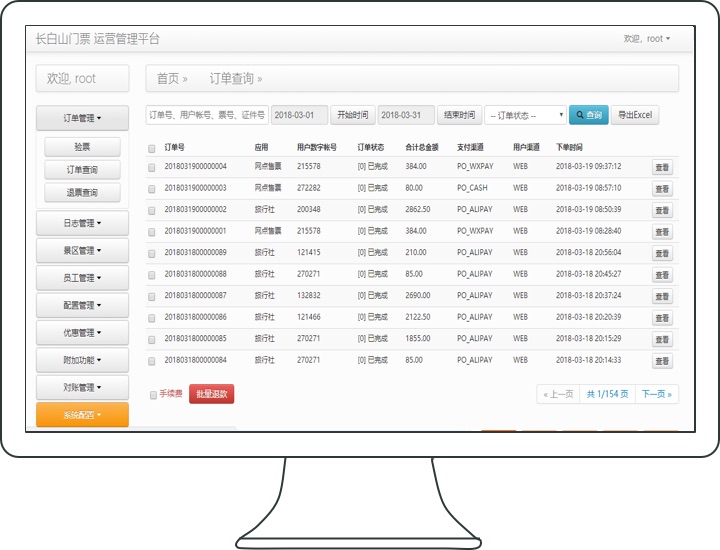The height and width of the screenshot is (550, 720).
Task: Click the search magnifier 查询 button
Action: tap(588, 115)
